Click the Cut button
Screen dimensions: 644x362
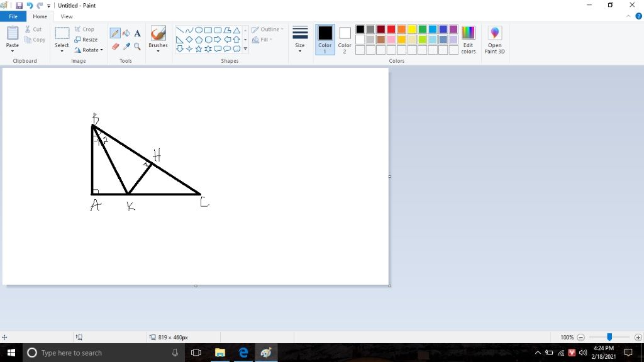pyautogui.click(x=33, y=29)
